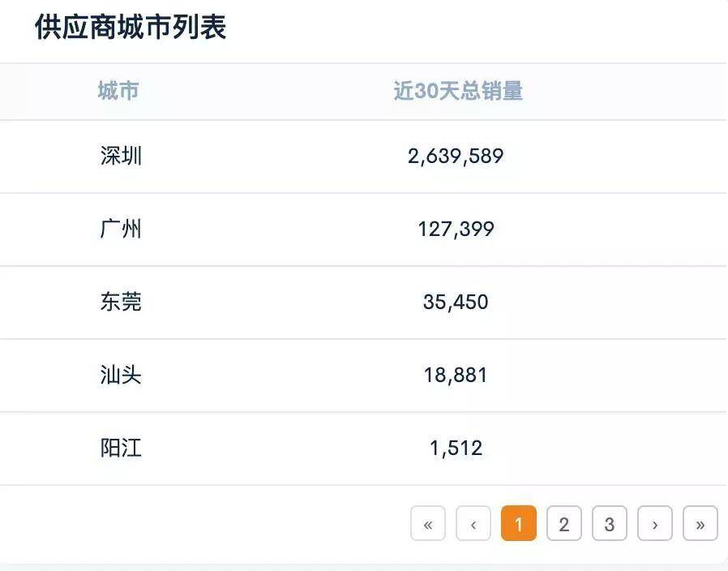Go to previous page with ‹ button

[x=473, y=524]
